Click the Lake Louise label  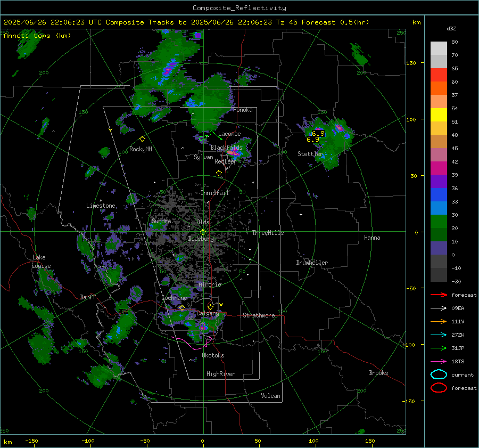click(x=41, y=262)
